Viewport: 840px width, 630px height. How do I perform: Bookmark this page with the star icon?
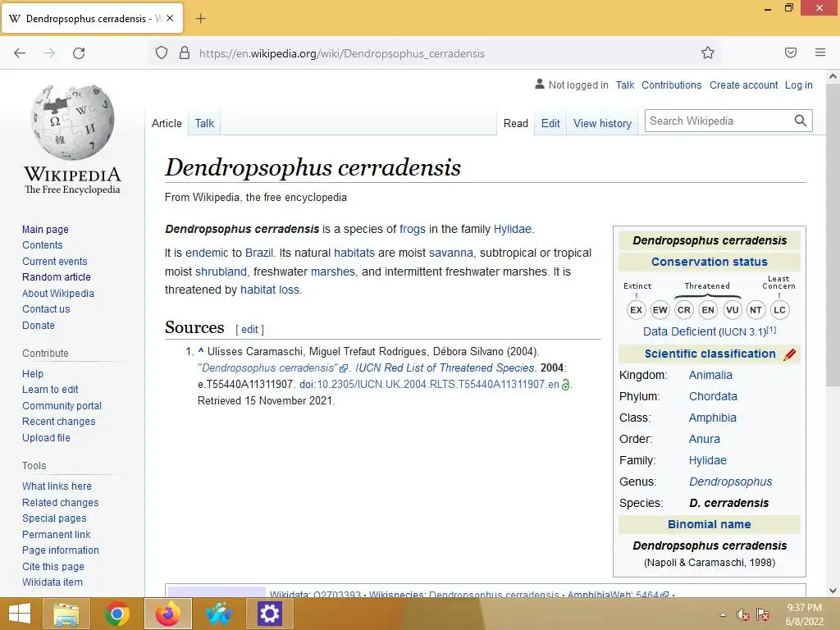(x=708, y=52)
